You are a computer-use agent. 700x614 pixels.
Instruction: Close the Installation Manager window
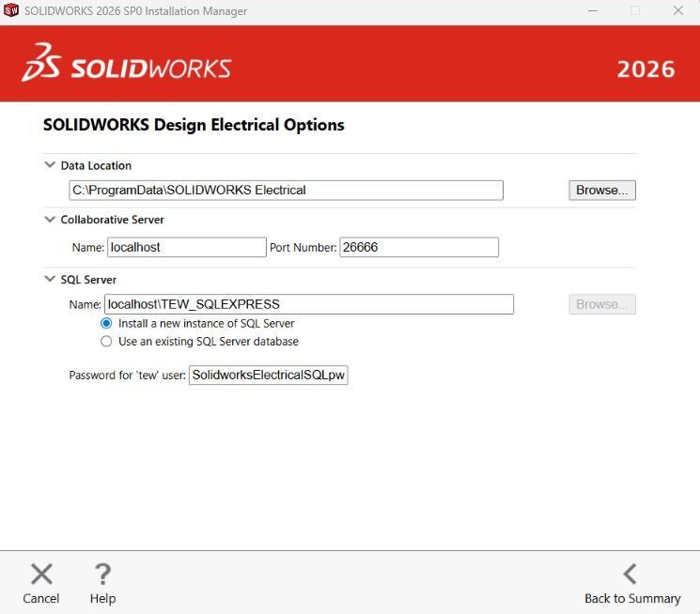coord(678,10)
